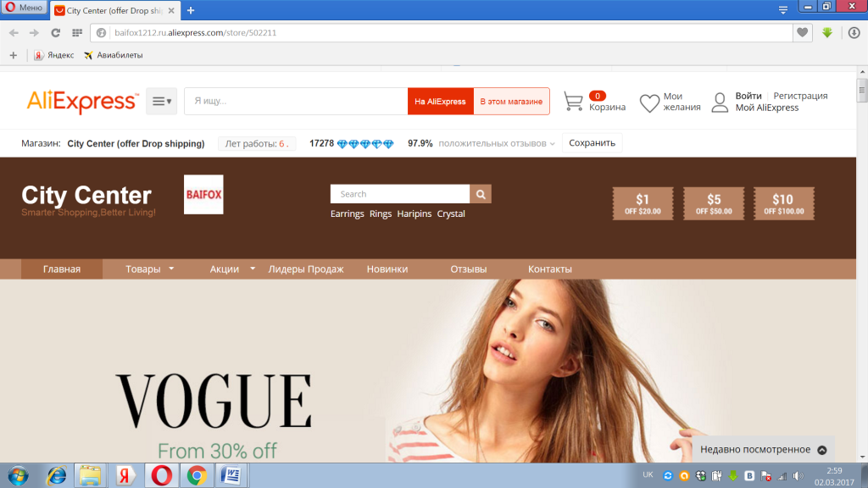868x488 pixels.
Task: Open the Контакты tab
Action: click(x=549, y=269)
